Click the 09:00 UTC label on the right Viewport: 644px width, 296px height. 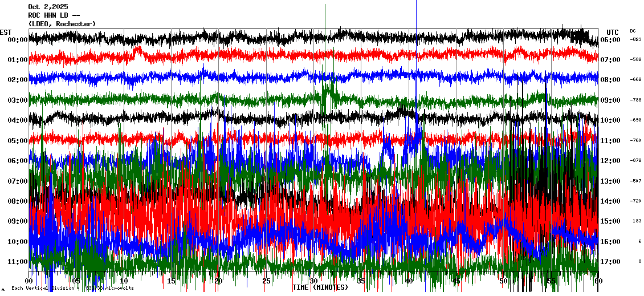pyautogui.click(x=610, y=100)
